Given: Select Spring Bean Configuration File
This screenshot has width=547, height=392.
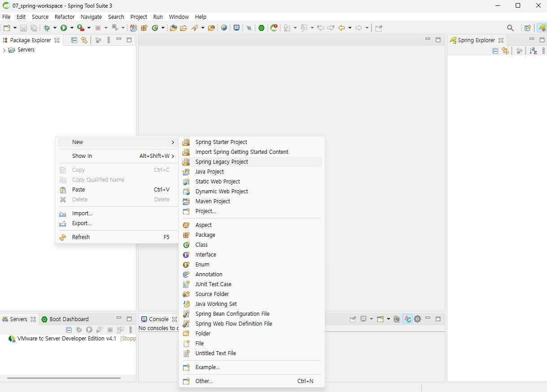Looking at the screenshot, I should pyautogui.click(x=252, y=314).
